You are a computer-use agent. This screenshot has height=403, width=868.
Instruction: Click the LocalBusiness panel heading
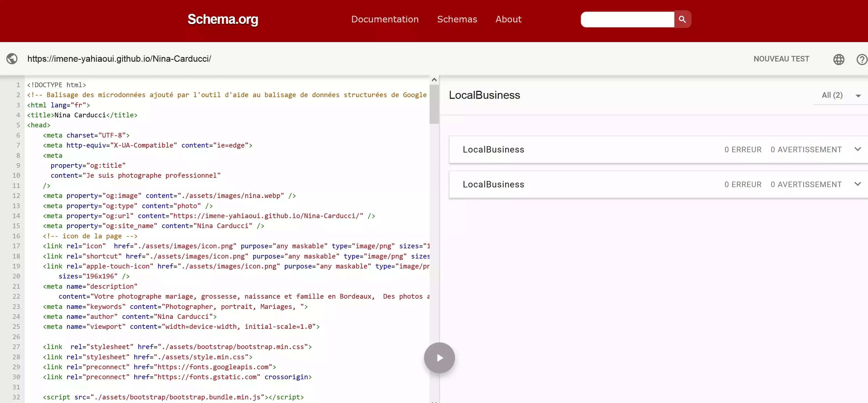(484, 95)
